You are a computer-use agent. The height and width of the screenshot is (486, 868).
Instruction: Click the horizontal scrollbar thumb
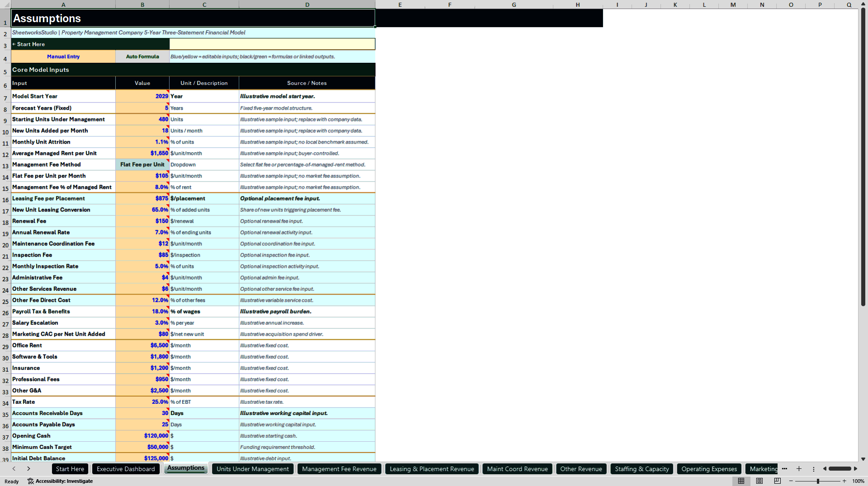[840, 469]
